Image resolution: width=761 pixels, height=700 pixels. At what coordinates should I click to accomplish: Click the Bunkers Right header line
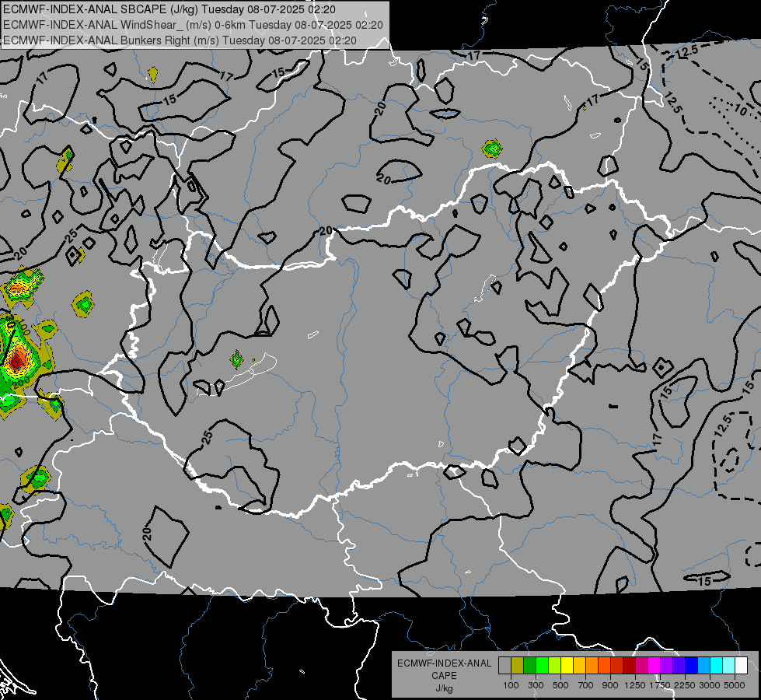coord(180,40)
